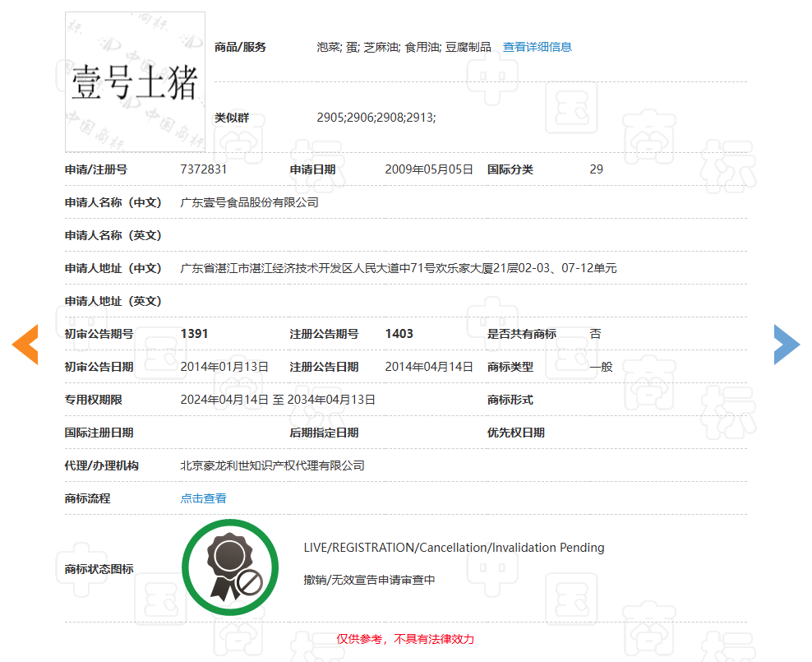Click the 国际分类 field label
812x662 pixels.
(x=510, y=169)
